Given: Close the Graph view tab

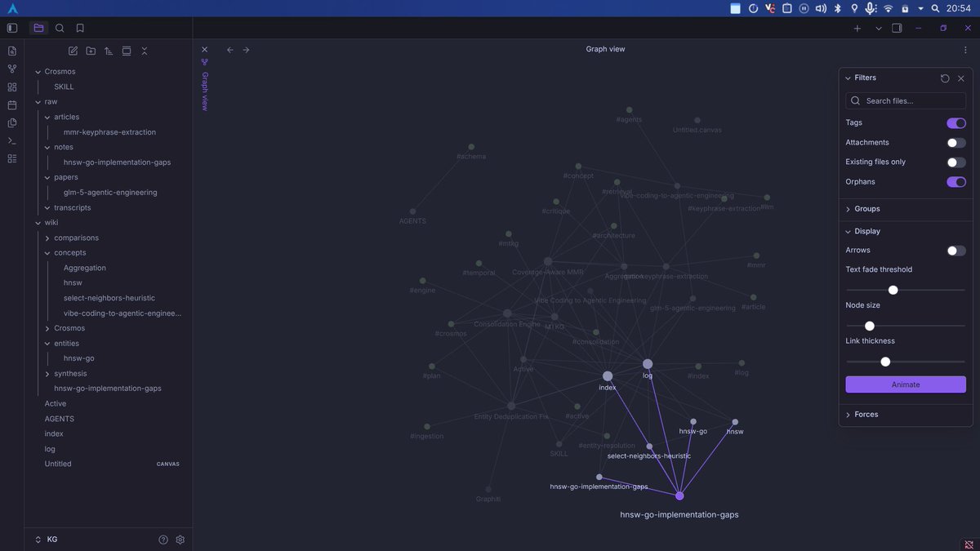Looking at the screenshot, I should [204, 50].
